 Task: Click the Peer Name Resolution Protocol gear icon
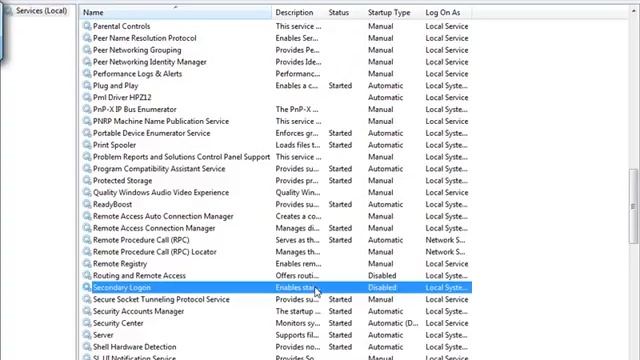click(x=87, y=38)
